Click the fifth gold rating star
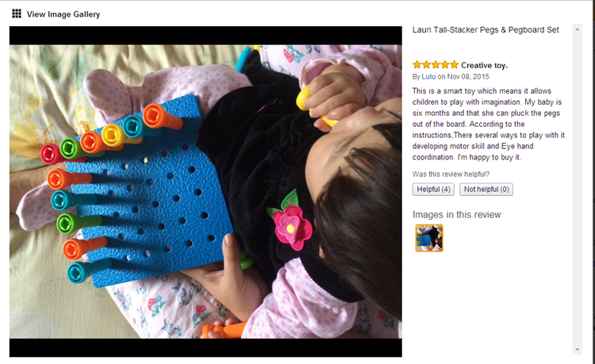 coord(455,65)
